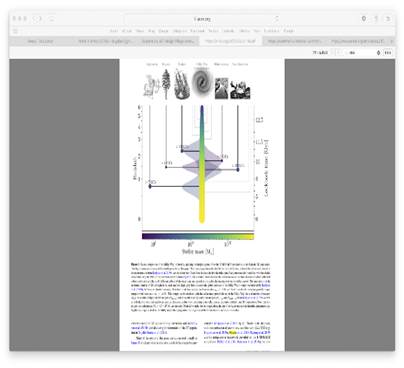This screenshot has height=368, width=404.
Task: Click the Milky Way galaxy image in figure
Action: tap(202, 82)
